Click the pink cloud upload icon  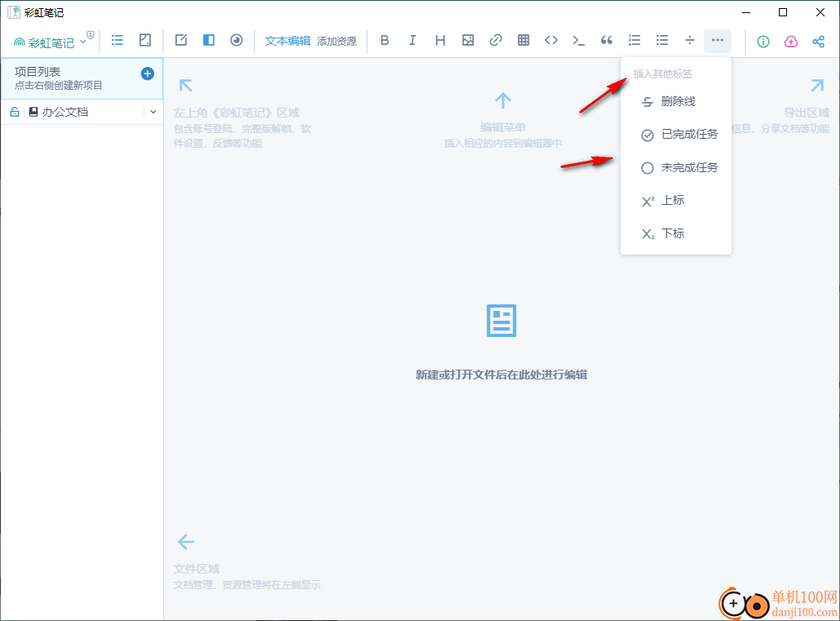tap(791, 42)
